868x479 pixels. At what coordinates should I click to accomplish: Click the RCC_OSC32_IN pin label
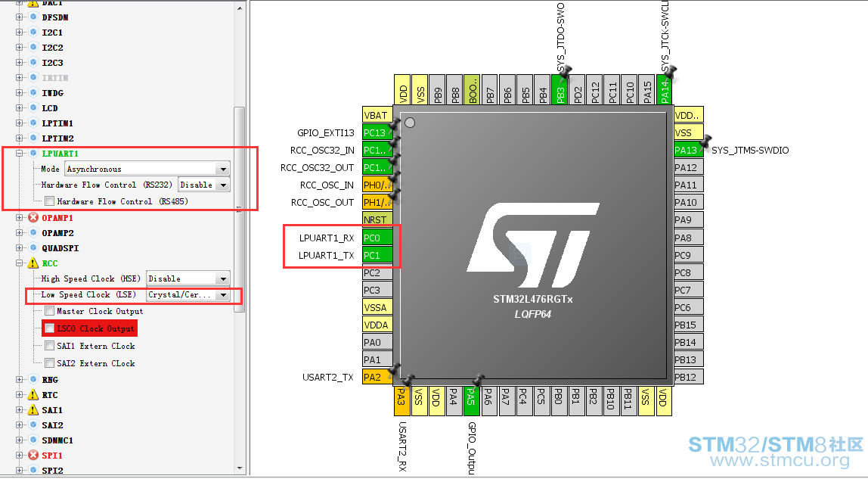322,150
